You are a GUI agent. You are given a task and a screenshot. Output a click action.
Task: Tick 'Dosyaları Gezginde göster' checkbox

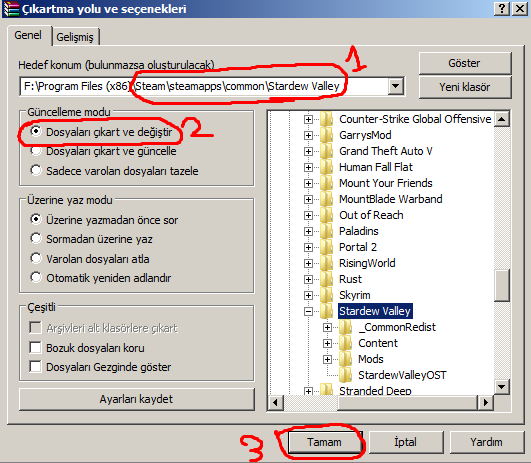click(36, 366)
